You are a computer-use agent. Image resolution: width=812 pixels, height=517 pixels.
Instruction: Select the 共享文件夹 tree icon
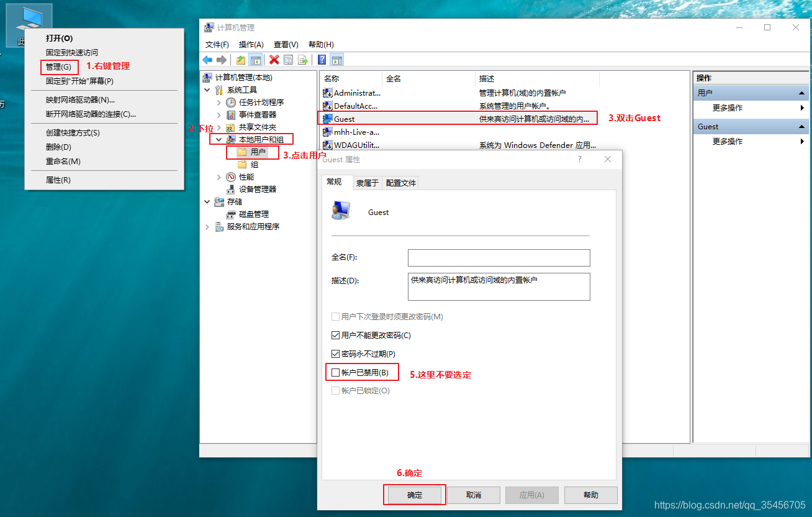[231, 127]
